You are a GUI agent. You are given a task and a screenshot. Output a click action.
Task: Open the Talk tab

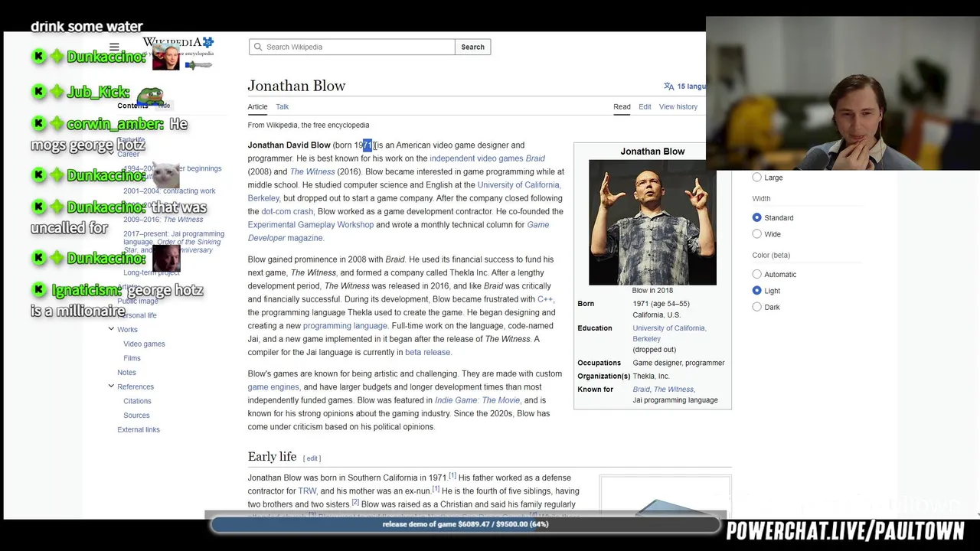point(283,107)
